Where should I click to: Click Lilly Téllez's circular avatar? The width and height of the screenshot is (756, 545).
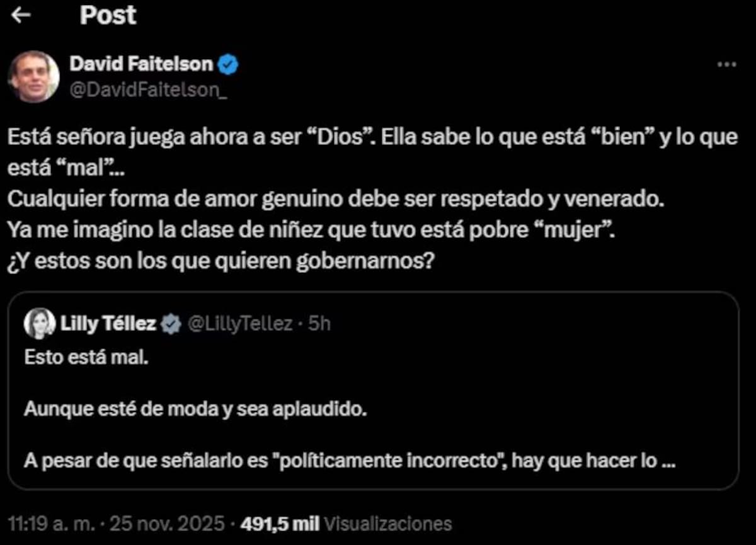39,323
